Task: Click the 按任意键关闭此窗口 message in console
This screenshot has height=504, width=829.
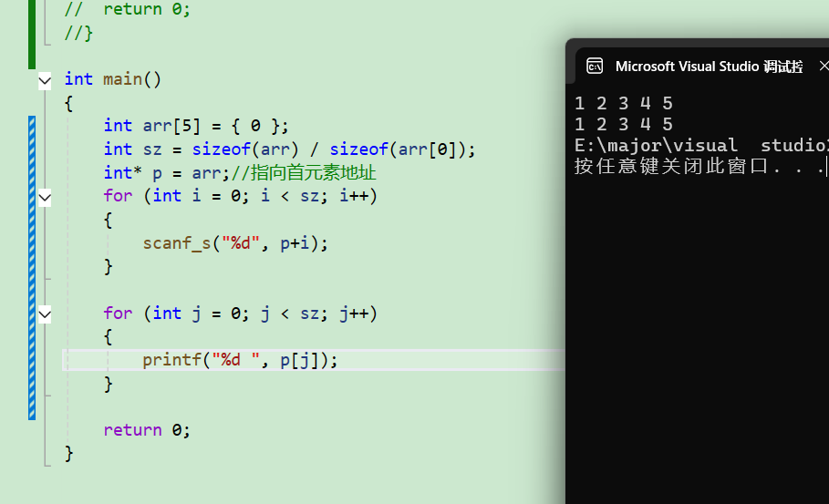Action: [700, 167]
